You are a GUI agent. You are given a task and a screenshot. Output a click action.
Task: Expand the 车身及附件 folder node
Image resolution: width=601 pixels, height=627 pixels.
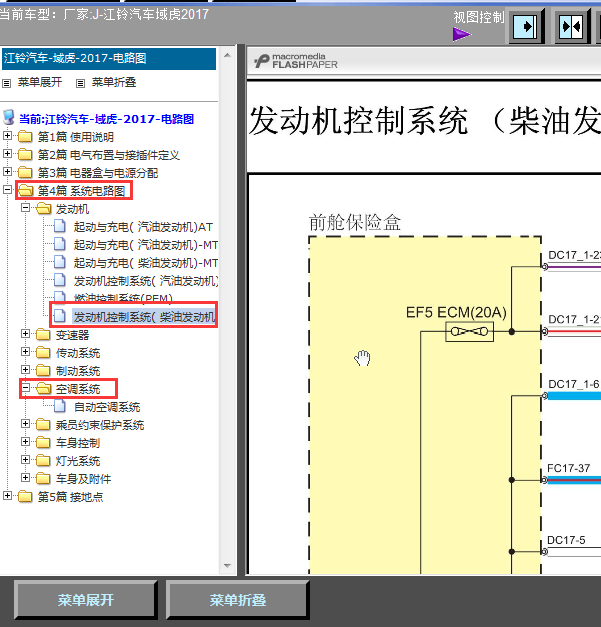[x=26, y=477]
